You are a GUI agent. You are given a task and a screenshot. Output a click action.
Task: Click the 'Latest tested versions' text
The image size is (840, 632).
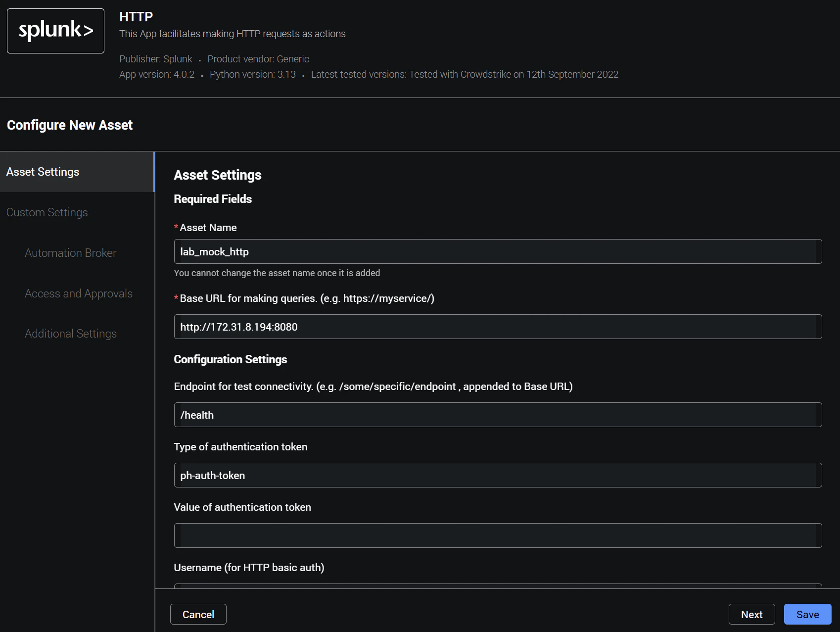click(465, 74)
